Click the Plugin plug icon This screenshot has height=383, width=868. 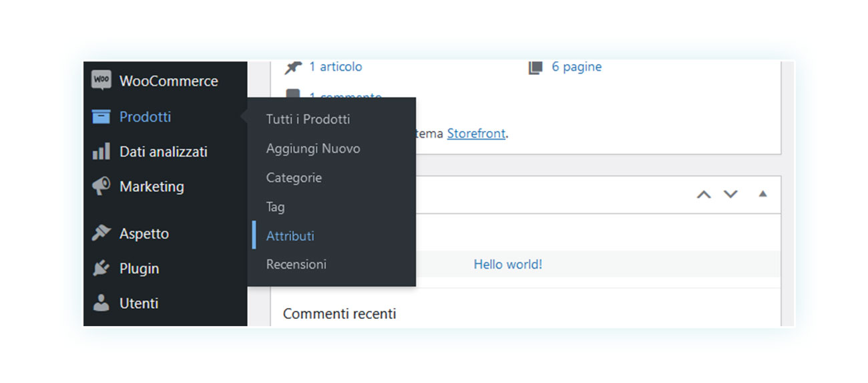[x=101, y=268]
